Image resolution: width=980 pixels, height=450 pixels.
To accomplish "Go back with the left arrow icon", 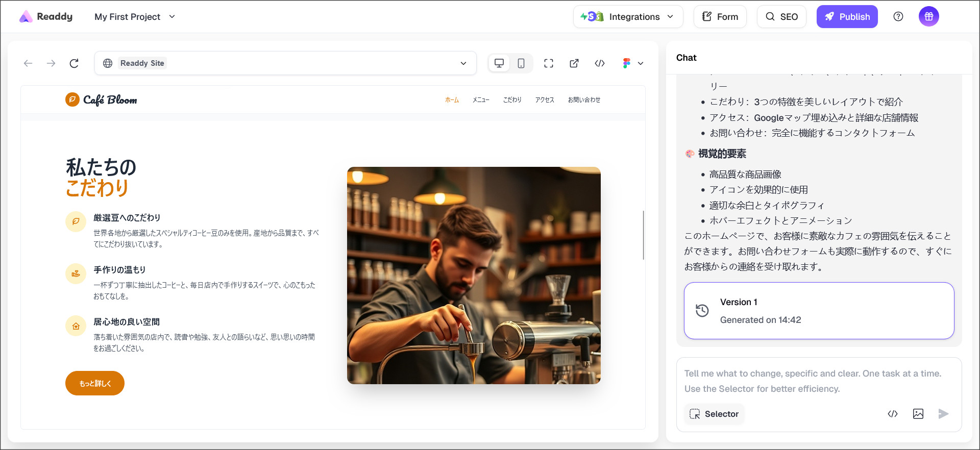I will (28, 63).
